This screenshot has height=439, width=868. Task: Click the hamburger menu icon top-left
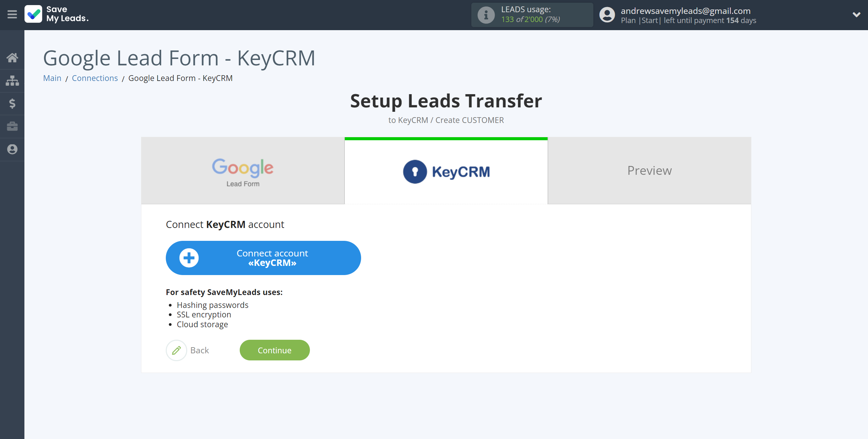click(12, 15)
